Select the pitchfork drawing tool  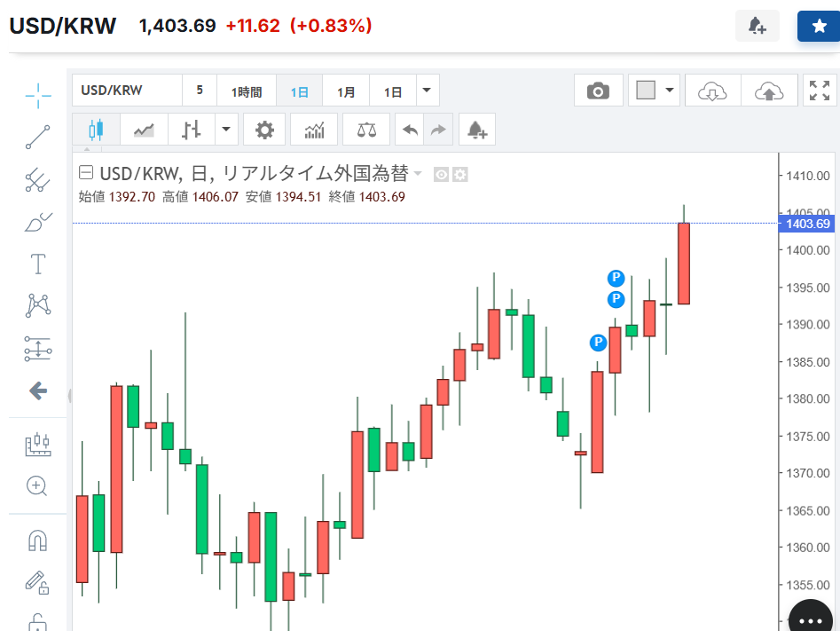point(38,180)
